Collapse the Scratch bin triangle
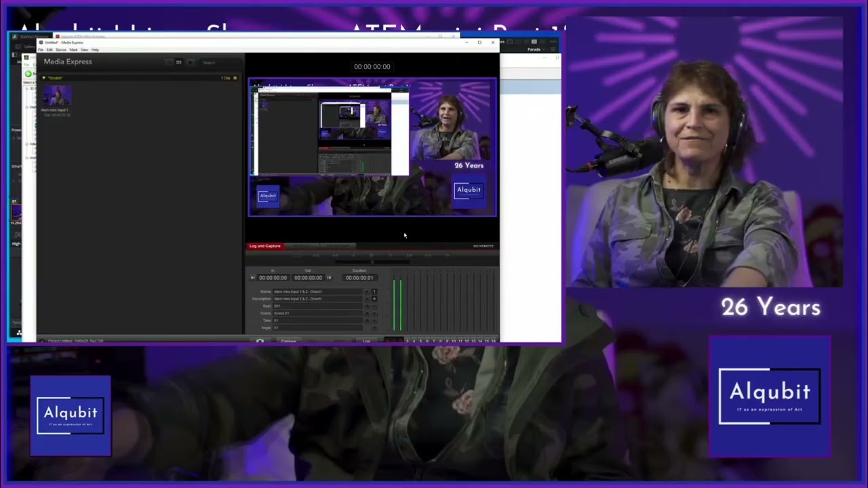 coord(44,78)
